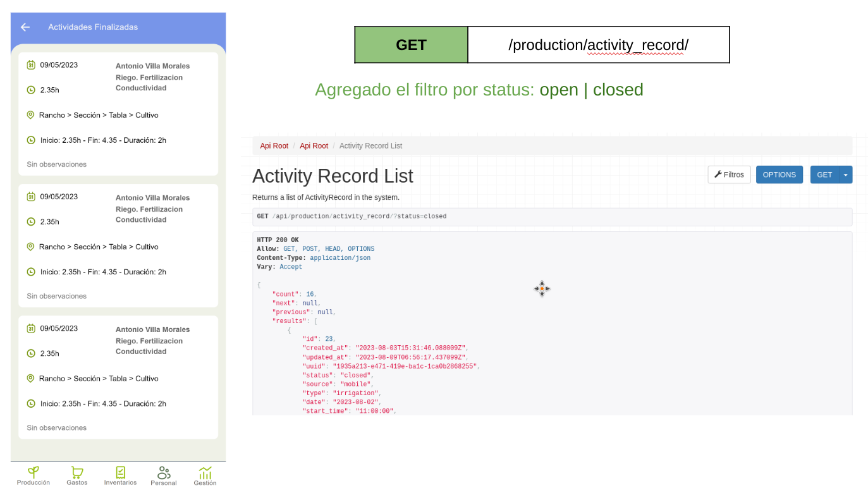The image size is (868, 502).
Task: Click the Actividades Finalizadas header title
Action: (x=93, y=27)
